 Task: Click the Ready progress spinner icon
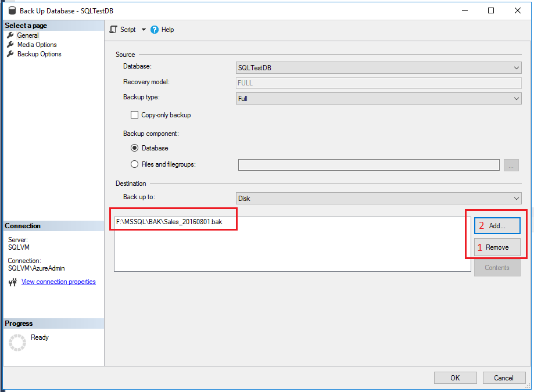click(x=17, y=342)
